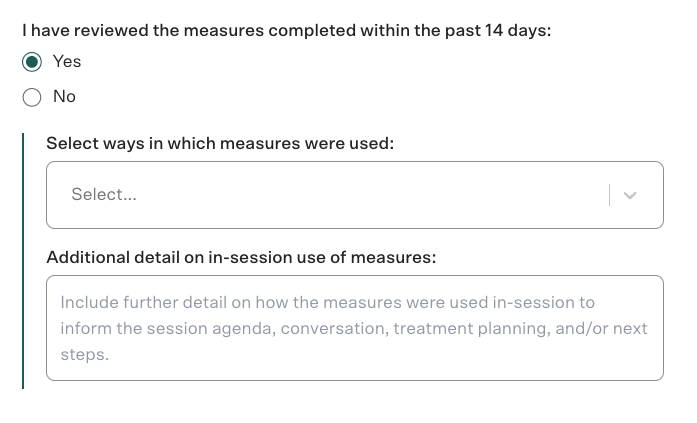Click the green vertical bar beside nested fields
697x423 pixels.
23,260
